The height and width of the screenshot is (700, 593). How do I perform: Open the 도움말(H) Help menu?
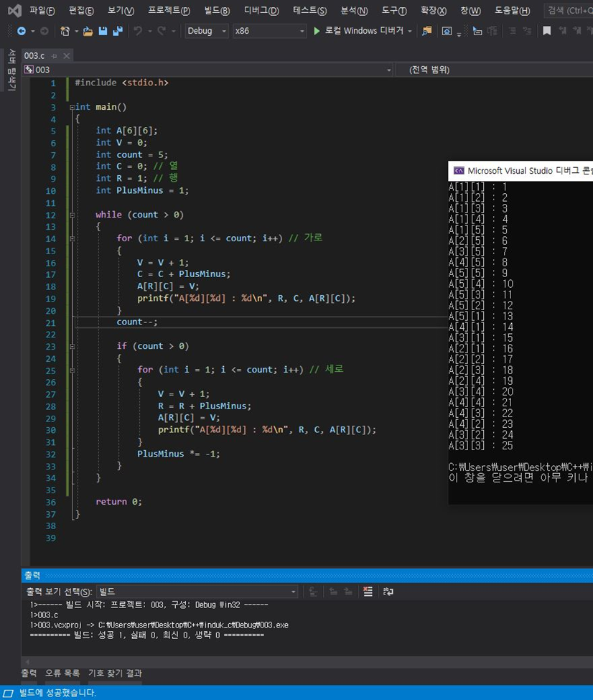[x=512, y=10]
